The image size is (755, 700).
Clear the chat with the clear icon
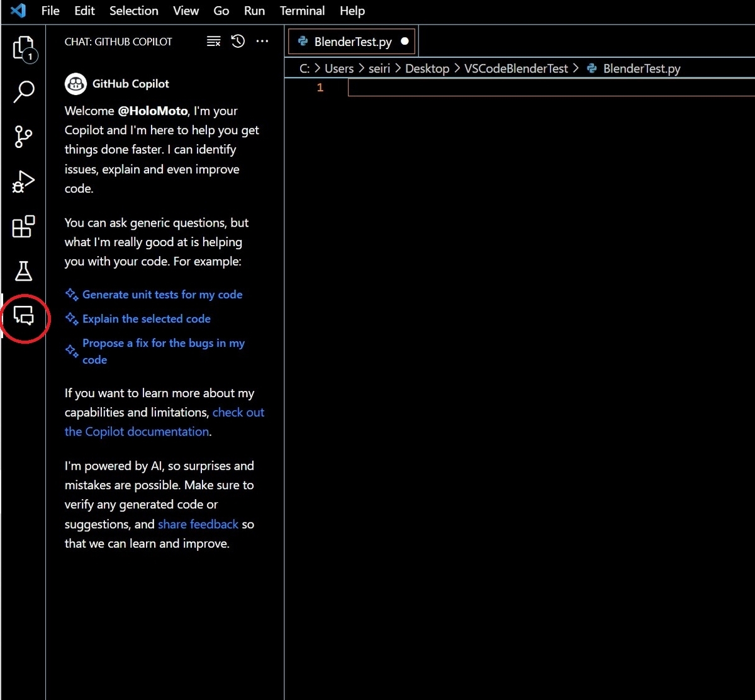213,41
